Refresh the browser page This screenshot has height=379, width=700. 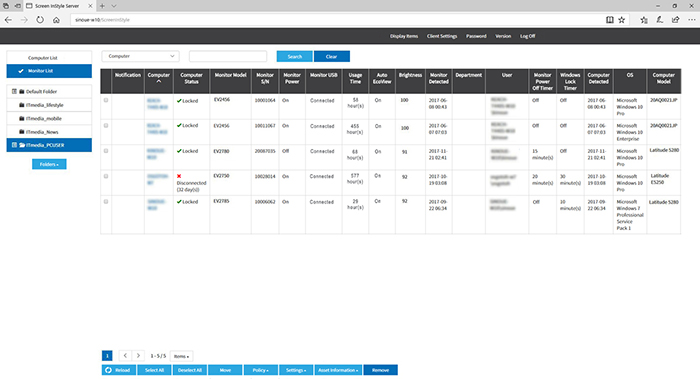click(40, 20)
